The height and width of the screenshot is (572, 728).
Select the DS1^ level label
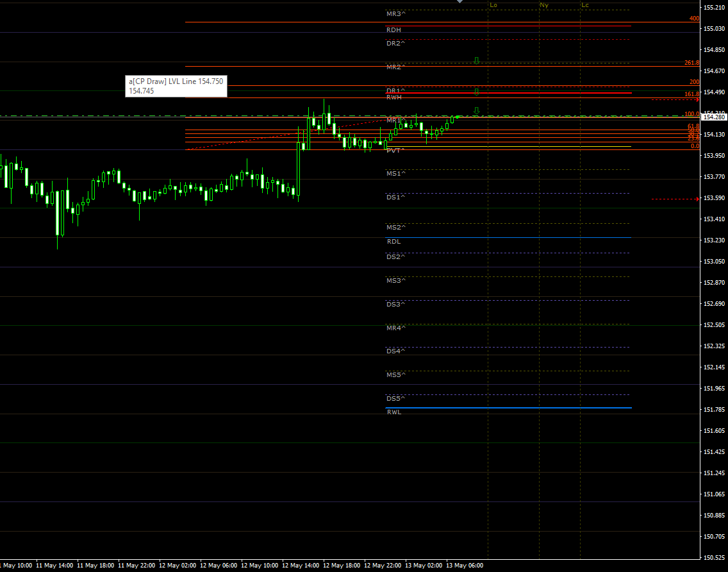[395, 197]
